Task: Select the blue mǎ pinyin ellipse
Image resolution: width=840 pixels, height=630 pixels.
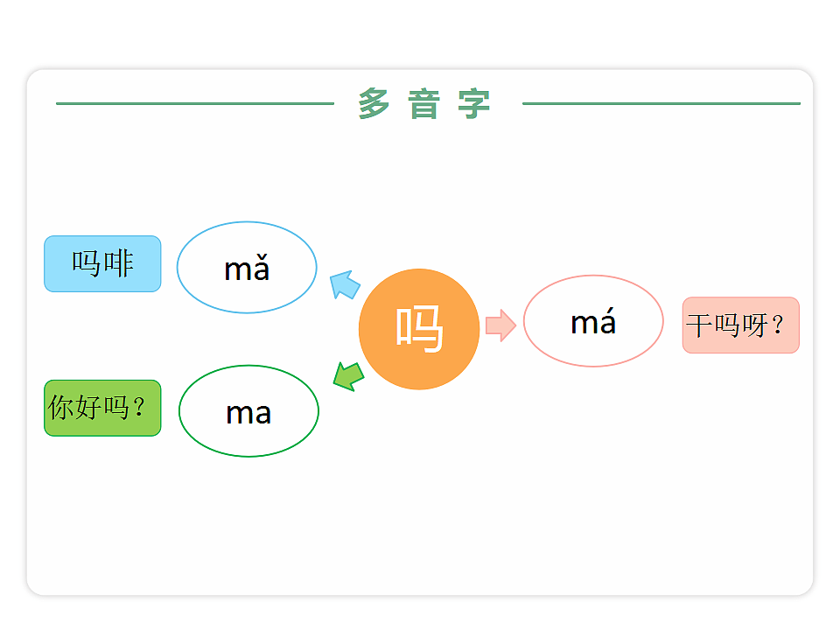Action: (x=247, y=267)
